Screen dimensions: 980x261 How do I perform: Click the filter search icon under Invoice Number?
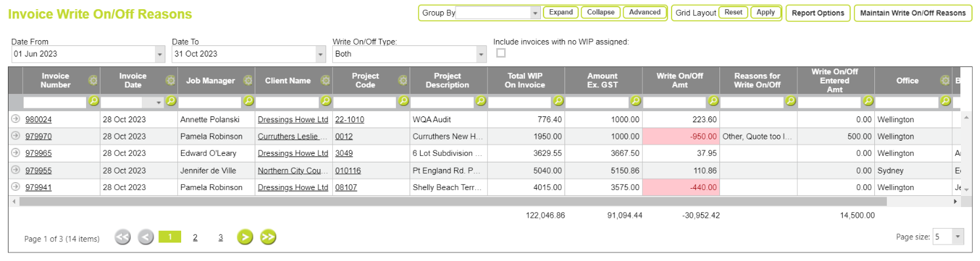[93, 101]
